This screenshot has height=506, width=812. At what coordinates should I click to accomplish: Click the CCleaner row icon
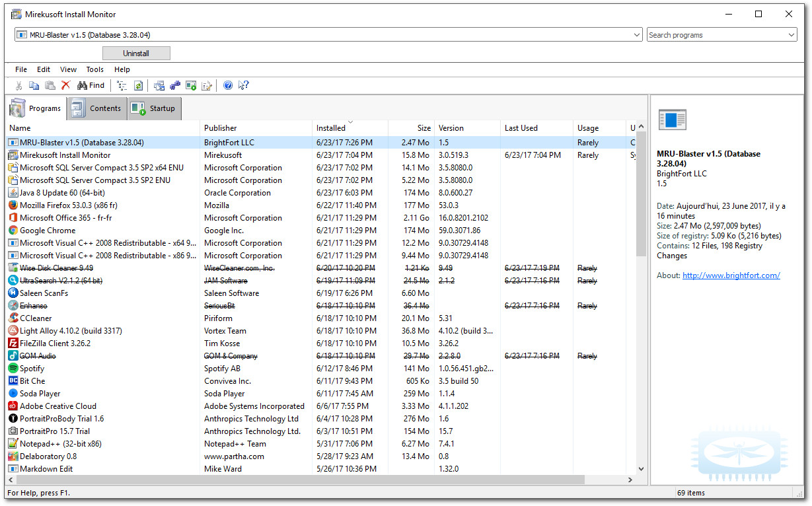pyautogui.click(x=13, y=318)
